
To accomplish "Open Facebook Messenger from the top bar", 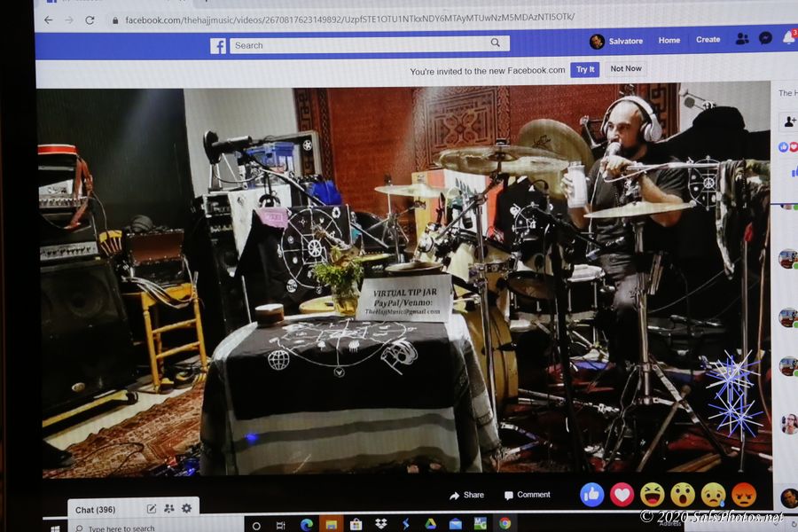I will click(x=765, y=39).
